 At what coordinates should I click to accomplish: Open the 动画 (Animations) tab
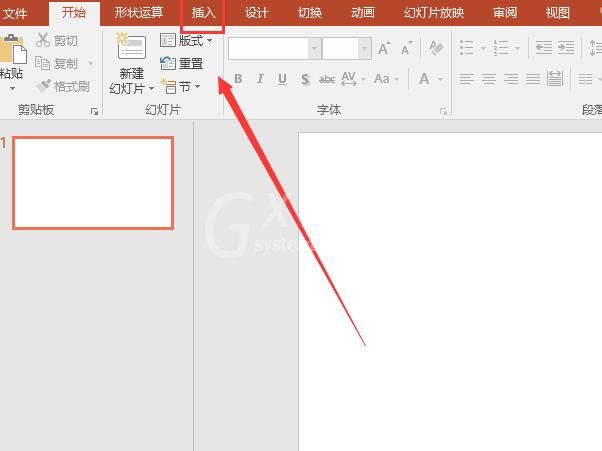pyautogui.click(x=363, y=13)
